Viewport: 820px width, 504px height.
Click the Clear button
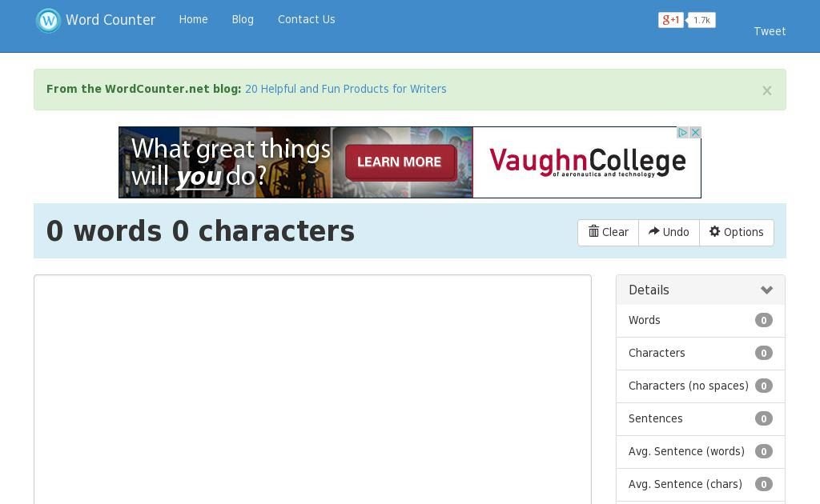click(x=609, y=233)
